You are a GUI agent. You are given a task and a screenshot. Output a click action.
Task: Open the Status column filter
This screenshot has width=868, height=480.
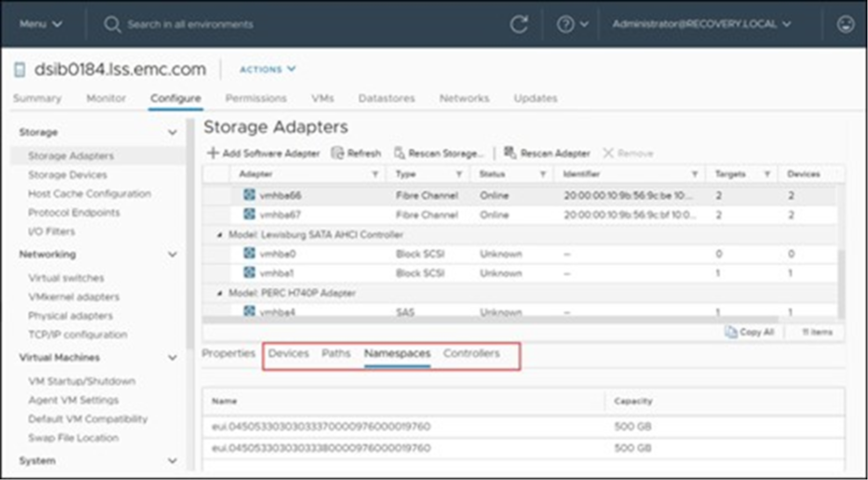point(543,174)
